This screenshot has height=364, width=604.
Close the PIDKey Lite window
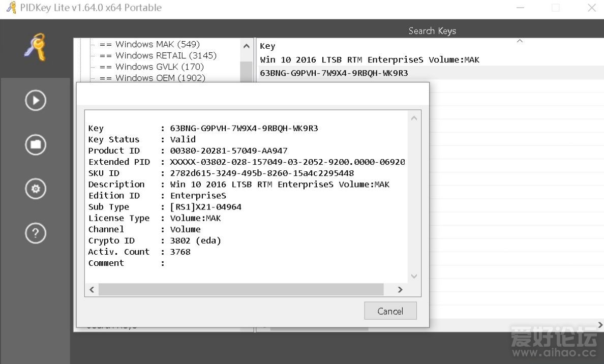[x=592, y=8]
